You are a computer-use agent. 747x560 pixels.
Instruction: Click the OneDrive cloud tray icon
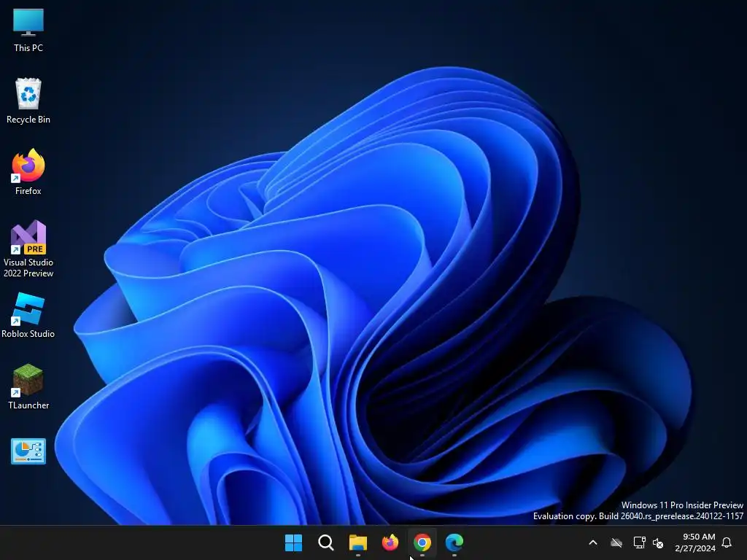click(x=616, y=542)
